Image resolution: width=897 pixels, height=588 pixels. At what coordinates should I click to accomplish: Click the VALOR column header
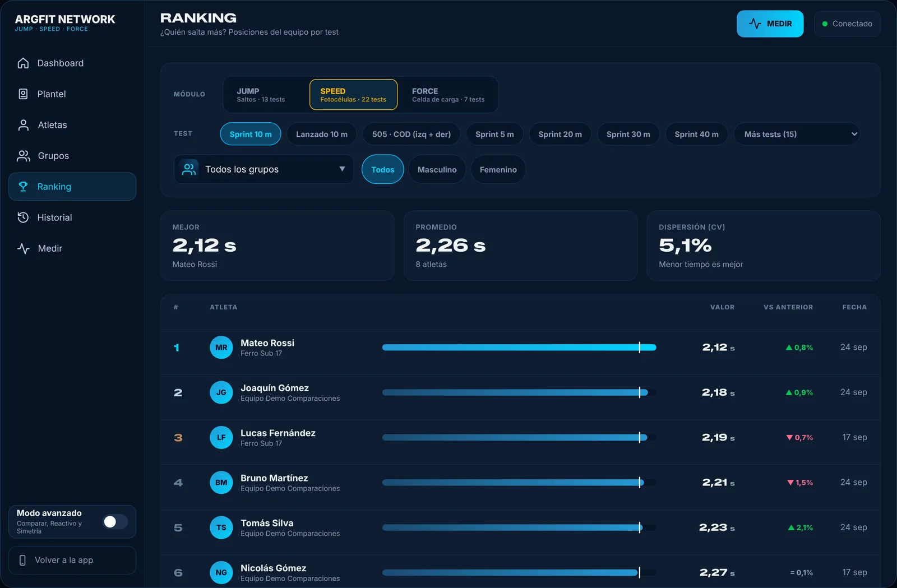(x=722, y=307)
